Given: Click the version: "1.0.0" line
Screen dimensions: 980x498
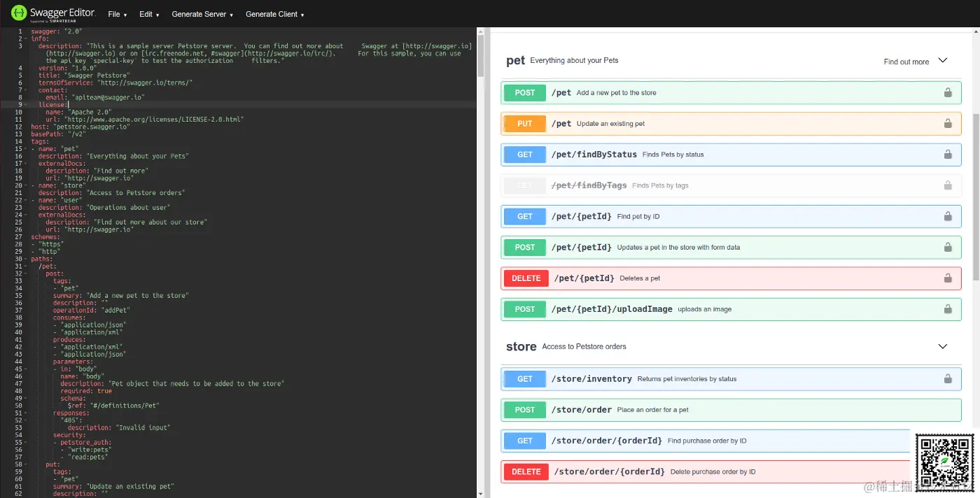Looking at the screenshot, I should click(66, 68).
